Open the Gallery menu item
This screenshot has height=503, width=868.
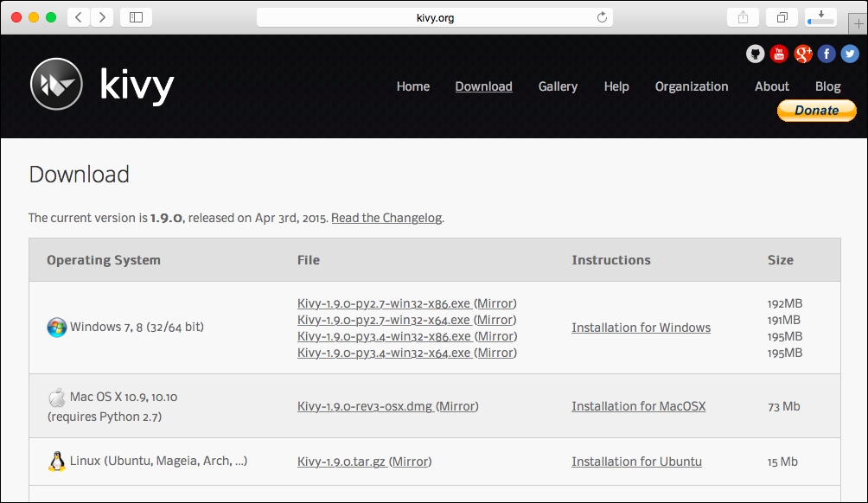[558, 86]
